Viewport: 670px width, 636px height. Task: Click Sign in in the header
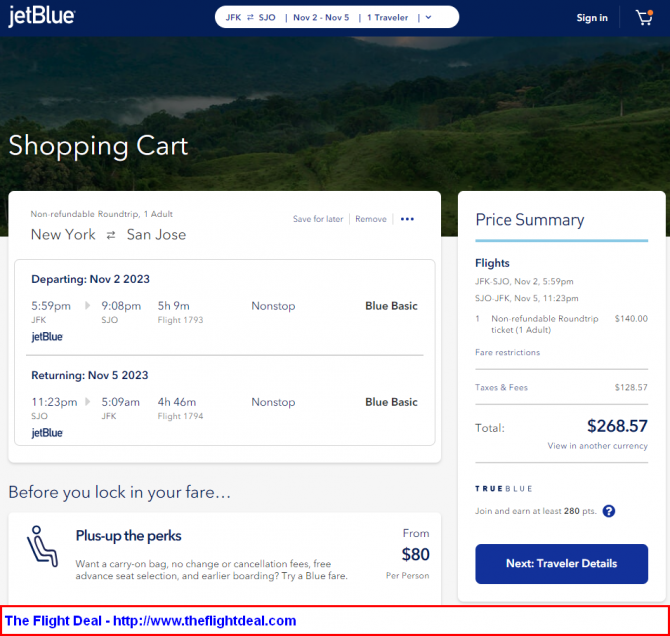coord(592,18)
